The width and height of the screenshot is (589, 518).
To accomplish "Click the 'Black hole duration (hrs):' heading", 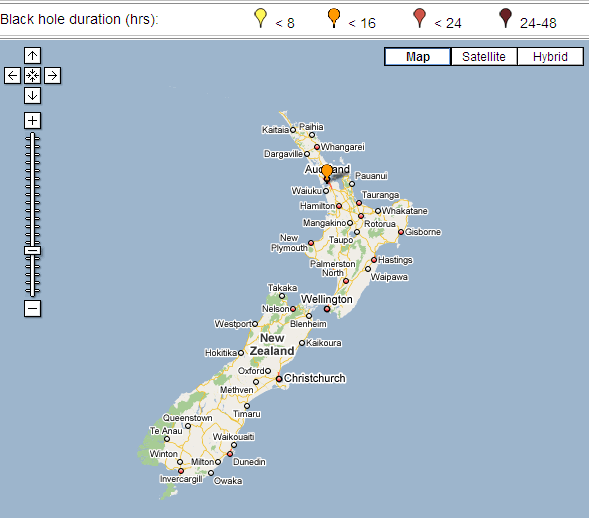I will click(79, 19).
